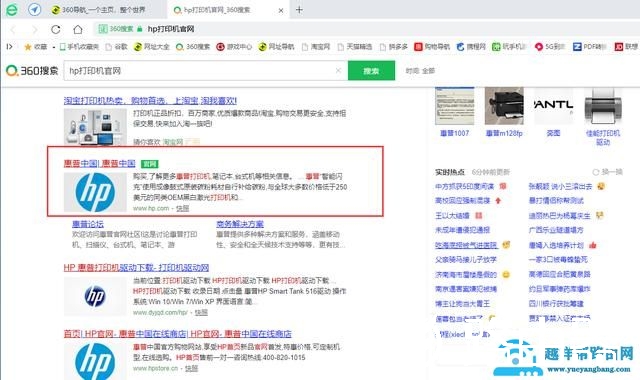Open the 携程网 bookmark
640x380 pixels.
pos(471,47)
